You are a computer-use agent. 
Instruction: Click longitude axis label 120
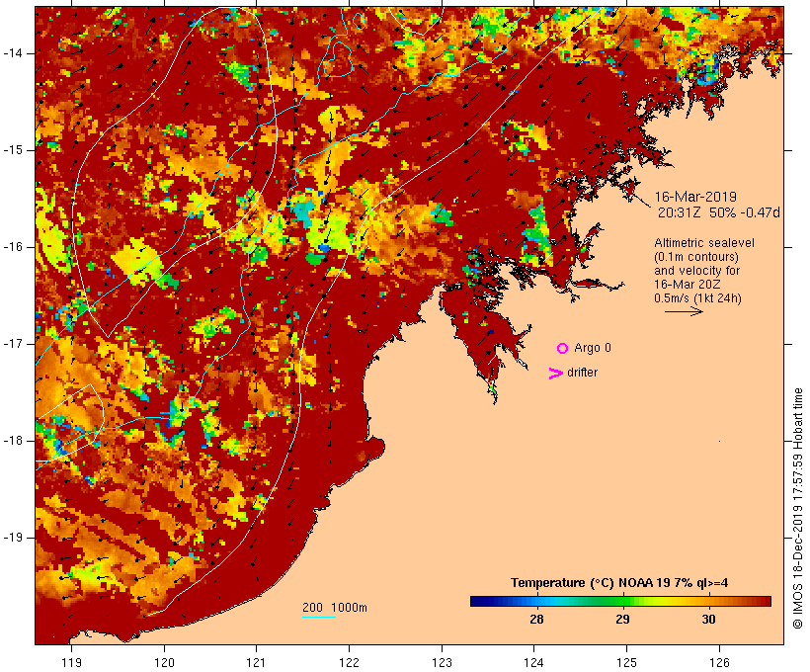164,662
